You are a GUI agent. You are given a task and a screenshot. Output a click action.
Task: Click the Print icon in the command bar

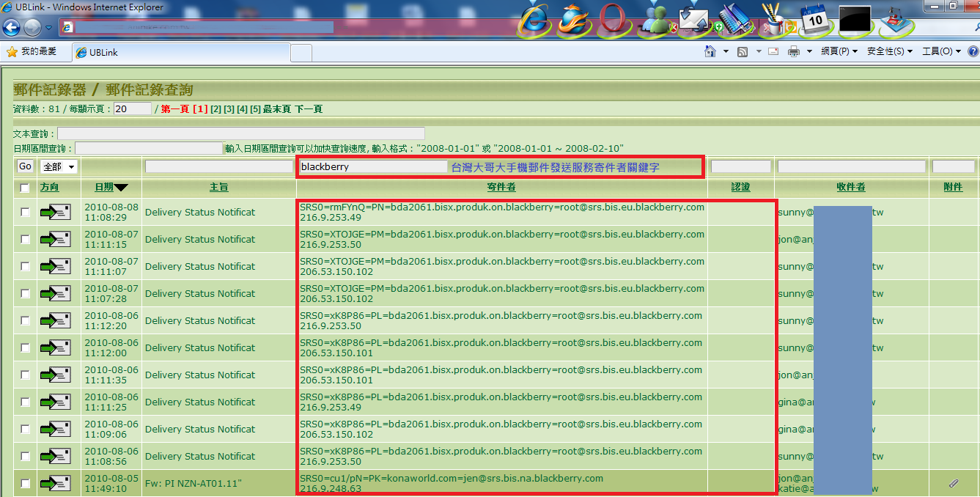click(x=793, y=51)
